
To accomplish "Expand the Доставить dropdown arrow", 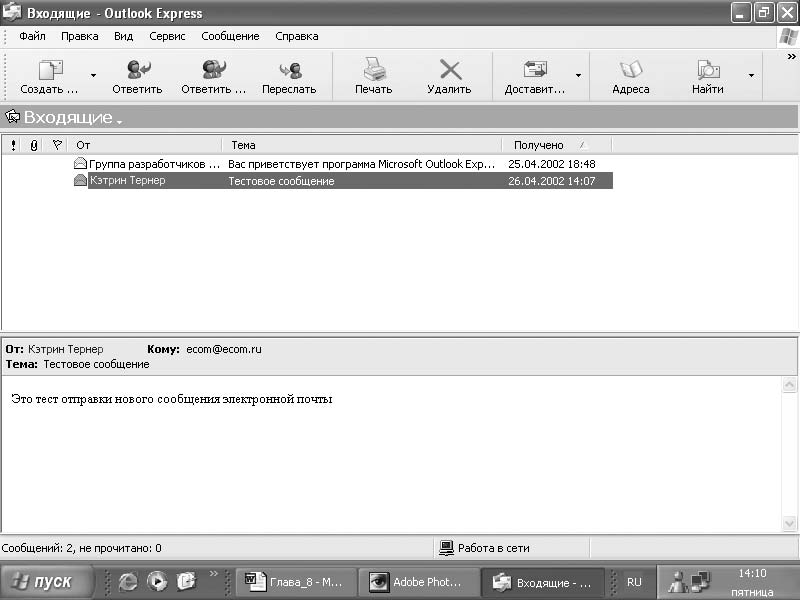I will click(578, 75).
